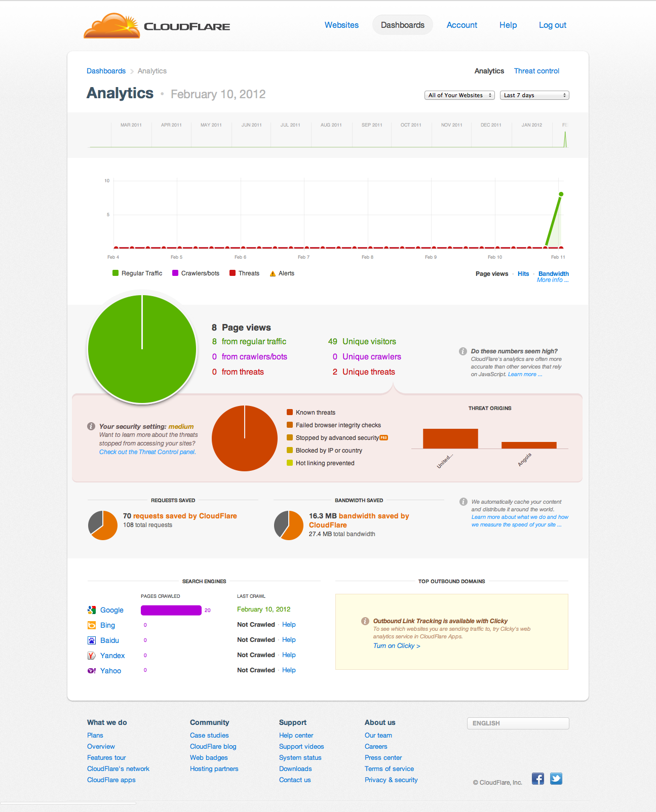Switch chart to Hits

point(523,274)
